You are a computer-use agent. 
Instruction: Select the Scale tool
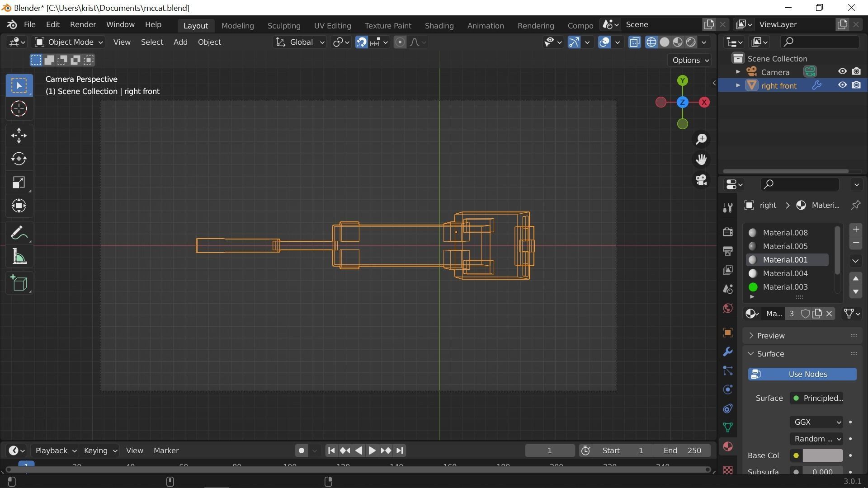click(19, 183)
